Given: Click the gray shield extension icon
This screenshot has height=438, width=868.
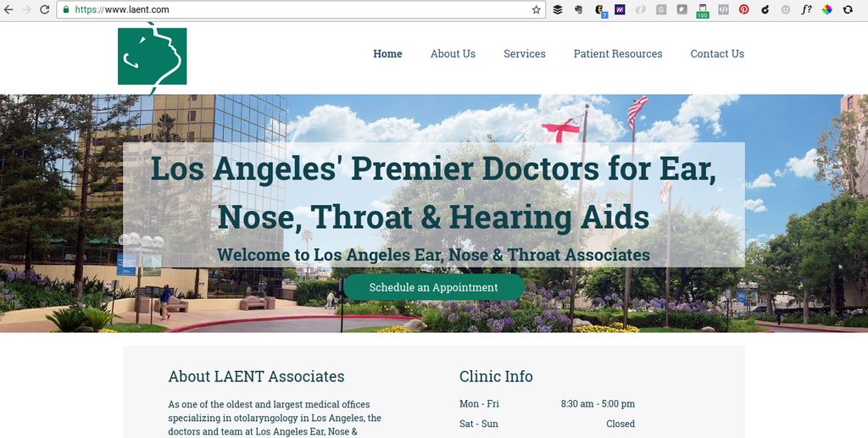Looking at the screenshot, I should tap(682, 9).
